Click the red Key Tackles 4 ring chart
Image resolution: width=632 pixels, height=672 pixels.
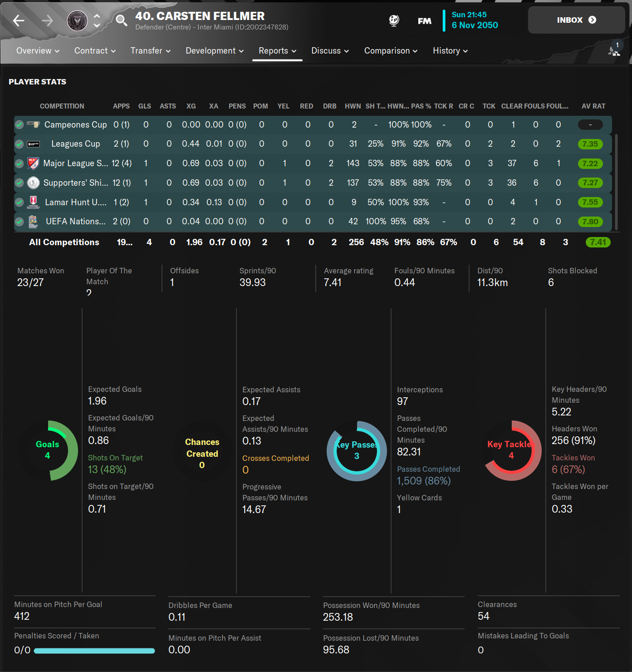coord(512,450)
